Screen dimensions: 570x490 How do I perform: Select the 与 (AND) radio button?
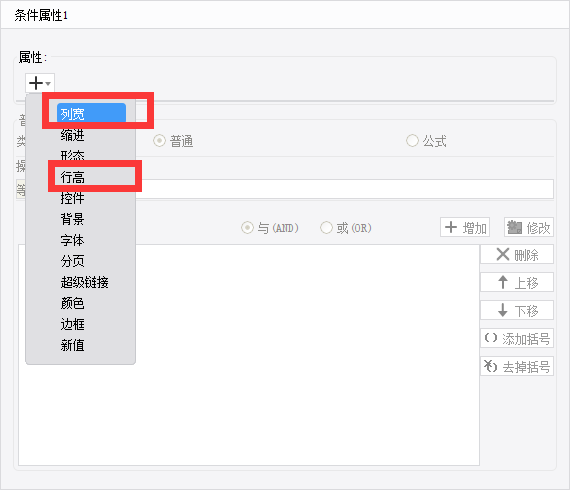(x=247, y=228)
